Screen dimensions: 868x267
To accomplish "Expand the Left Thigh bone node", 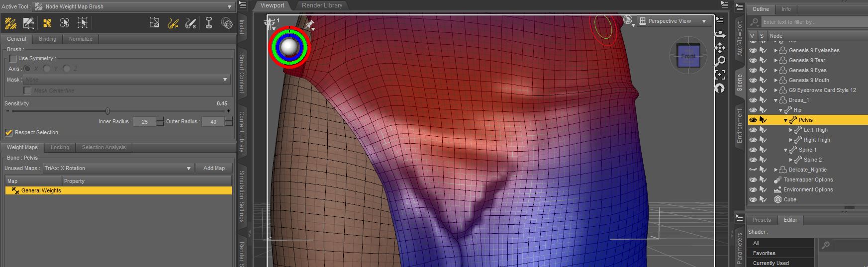I will [790, 130].
